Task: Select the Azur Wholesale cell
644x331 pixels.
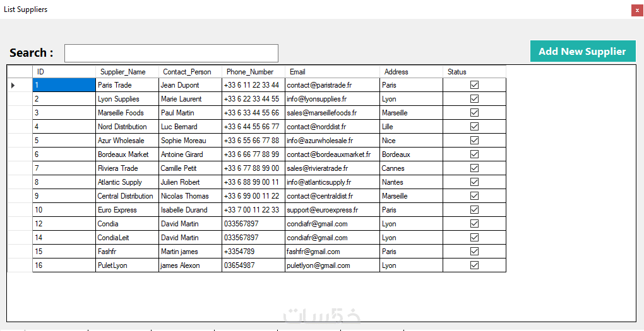Action: click(x=128, y=140)
